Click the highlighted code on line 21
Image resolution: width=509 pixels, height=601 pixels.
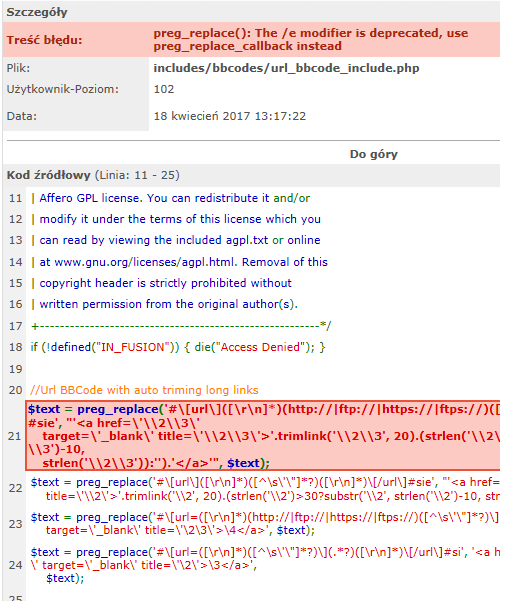coord(263,436)
